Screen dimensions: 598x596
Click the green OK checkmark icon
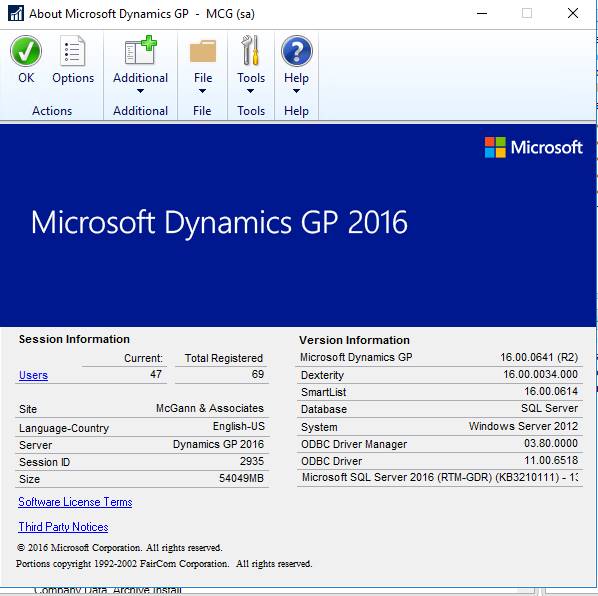26,51
